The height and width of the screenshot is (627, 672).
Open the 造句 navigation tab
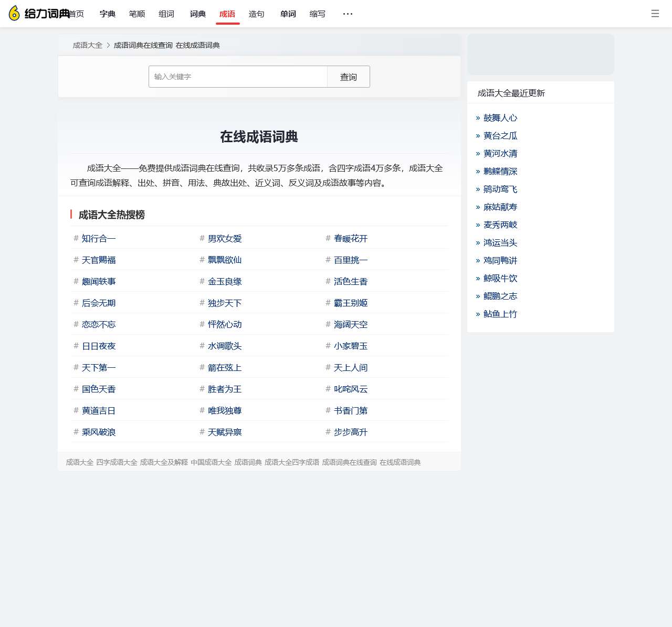pos(257,14)
